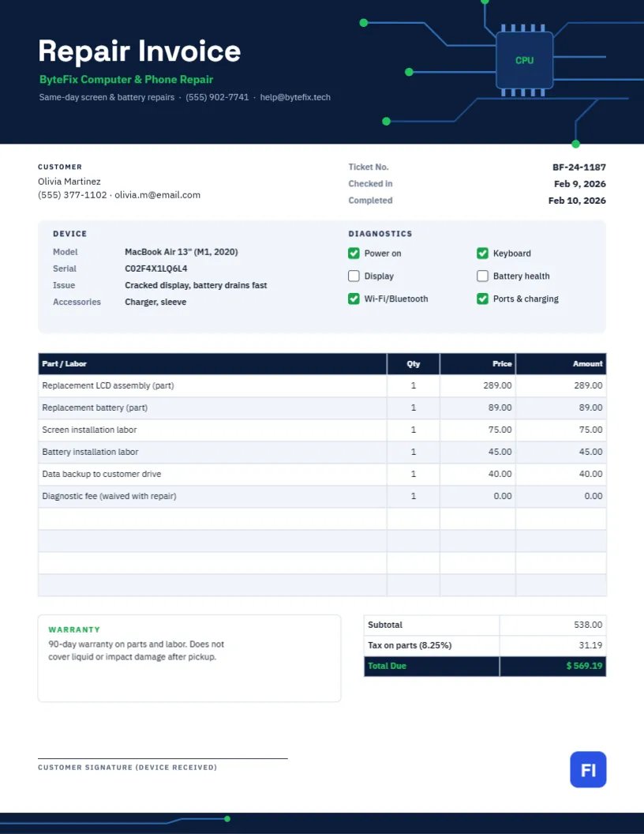This screenshot has width=644, height=834.
Task: Click ticket number BF-24-1187
Action: click(579, 167)
